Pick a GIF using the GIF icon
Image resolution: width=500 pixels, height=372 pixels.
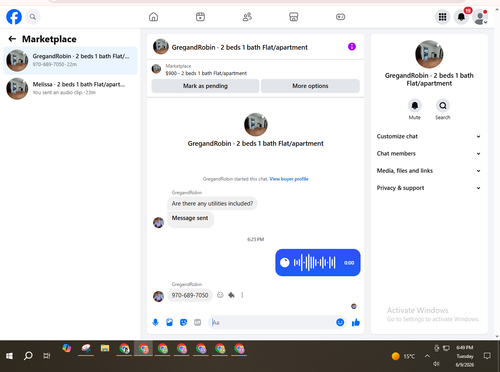click(x=198, y=322)
